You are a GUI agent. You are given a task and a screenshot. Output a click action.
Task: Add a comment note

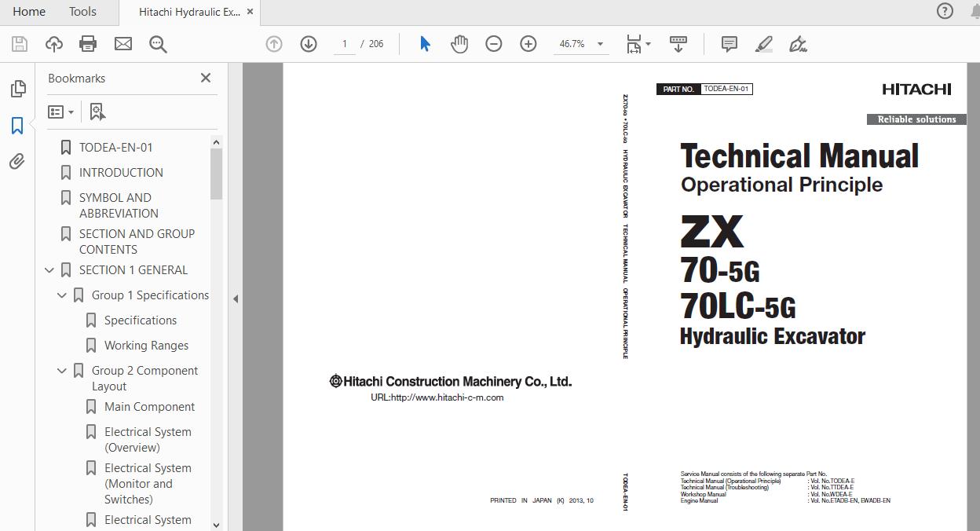(730, 44)
